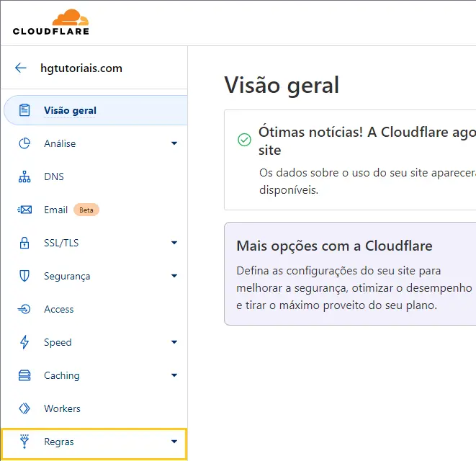
Task: Select the hgtutoriais.com domain name
Action: coord(81,68)
